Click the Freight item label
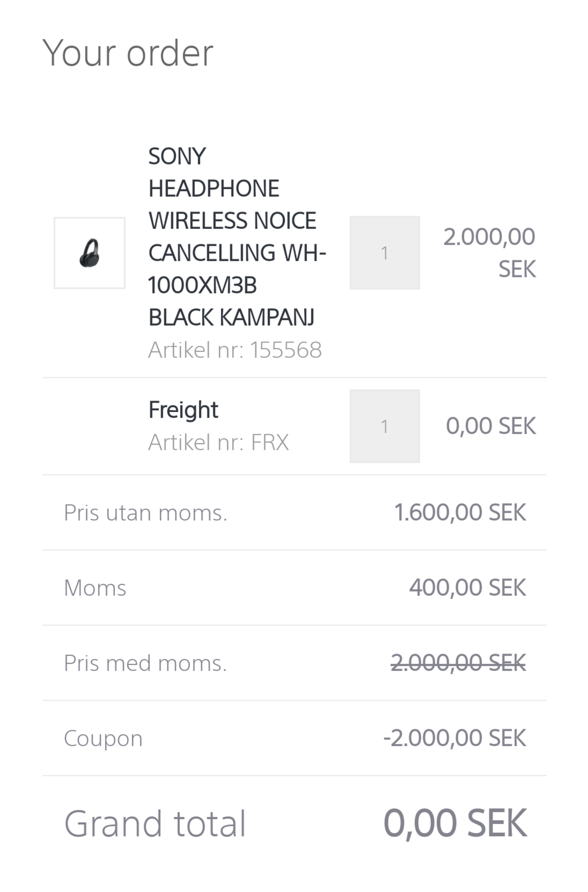This screenshot has height=892, width=588. tap(183, 410)
